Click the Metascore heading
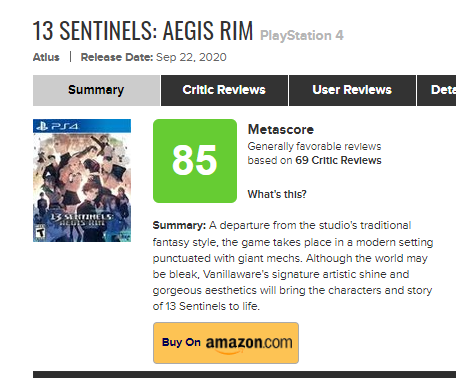The image size is (456, 378). 281,129
